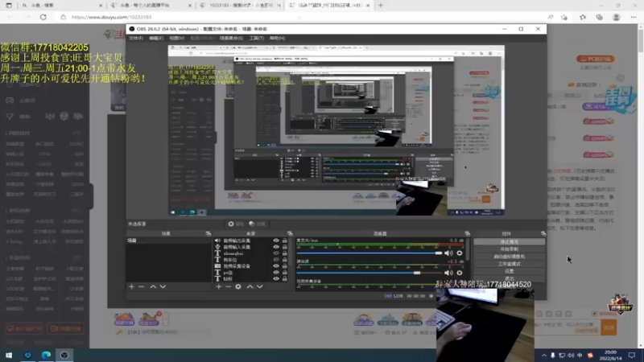Remove the selected source with the minus icon
The image size is (644, 362).
click(x=229, y=286)
